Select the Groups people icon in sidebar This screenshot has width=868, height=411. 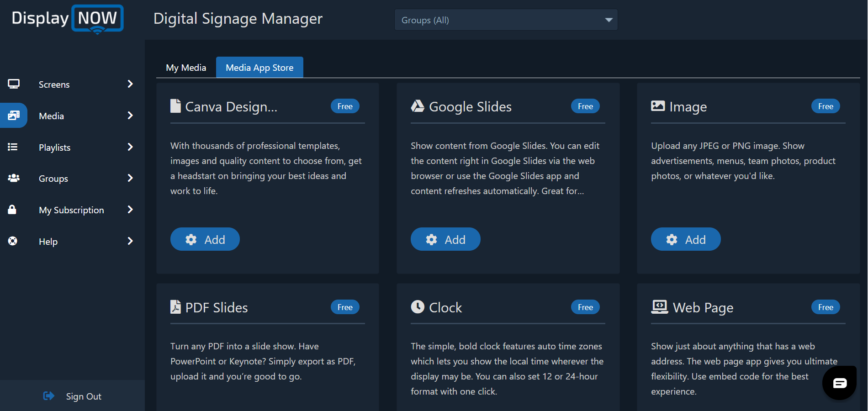(14, 178)
